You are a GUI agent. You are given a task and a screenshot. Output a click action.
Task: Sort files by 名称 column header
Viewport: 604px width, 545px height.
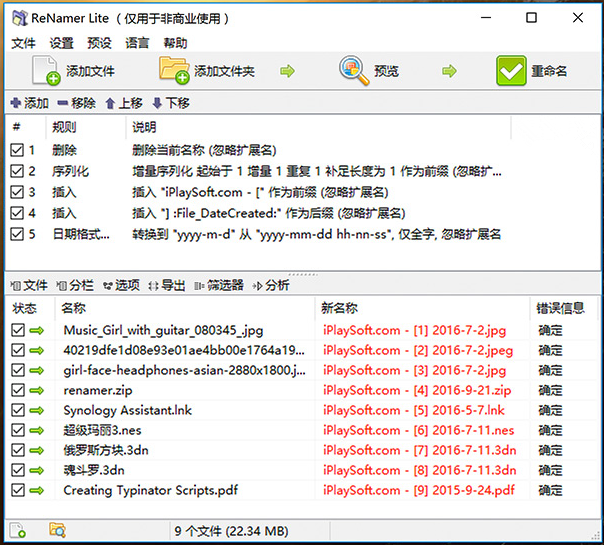(x=185, y=308)
